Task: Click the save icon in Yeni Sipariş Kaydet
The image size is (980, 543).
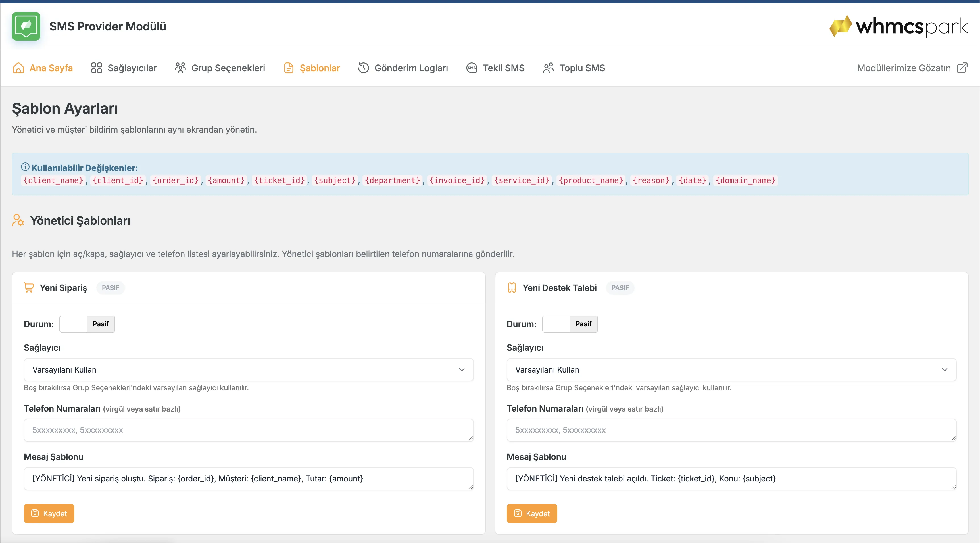Action: (35, 513)
